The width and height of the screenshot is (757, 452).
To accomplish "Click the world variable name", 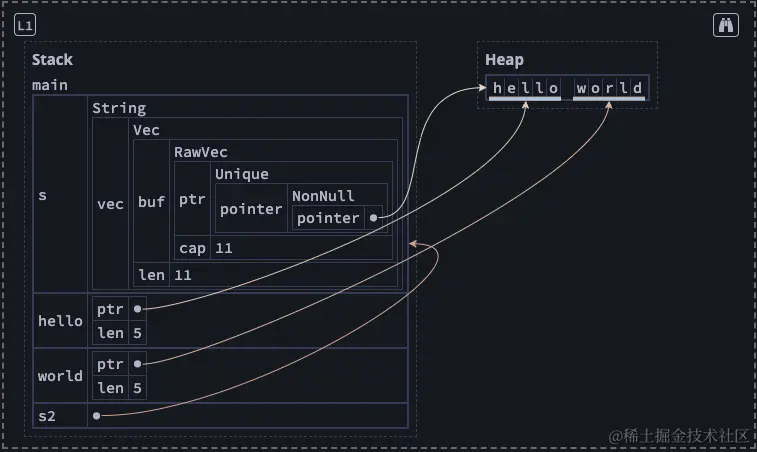I will [60, 376].
